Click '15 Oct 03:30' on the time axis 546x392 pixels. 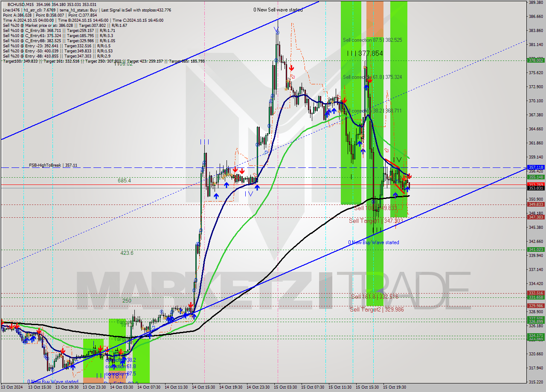point(285,387)
